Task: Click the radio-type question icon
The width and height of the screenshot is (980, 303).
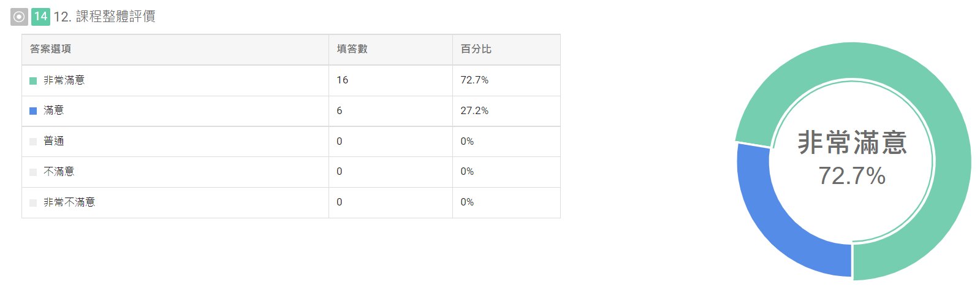Action: (x=19, y=17)
